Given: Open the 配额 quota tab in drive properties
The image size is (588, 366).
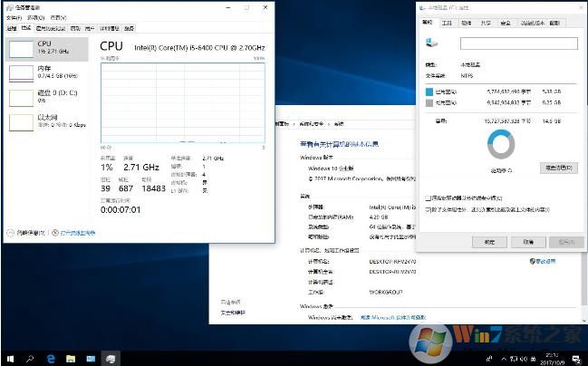Looking at the screenshot, I should pyautogui.click(x=554, y=23).
